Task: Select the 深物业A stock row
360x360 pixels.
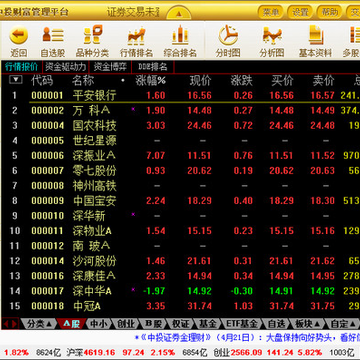Action: [x=180, y=231]
